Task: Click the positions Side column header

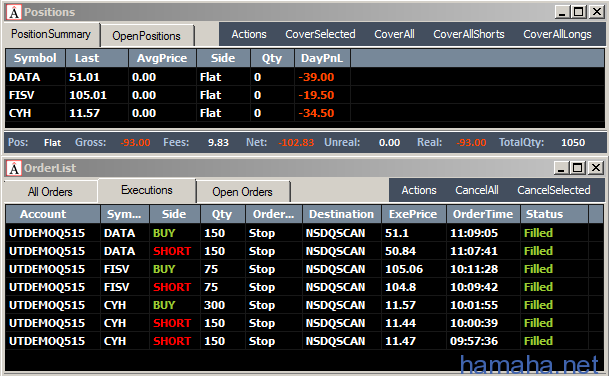Action: tap(223, 58)
